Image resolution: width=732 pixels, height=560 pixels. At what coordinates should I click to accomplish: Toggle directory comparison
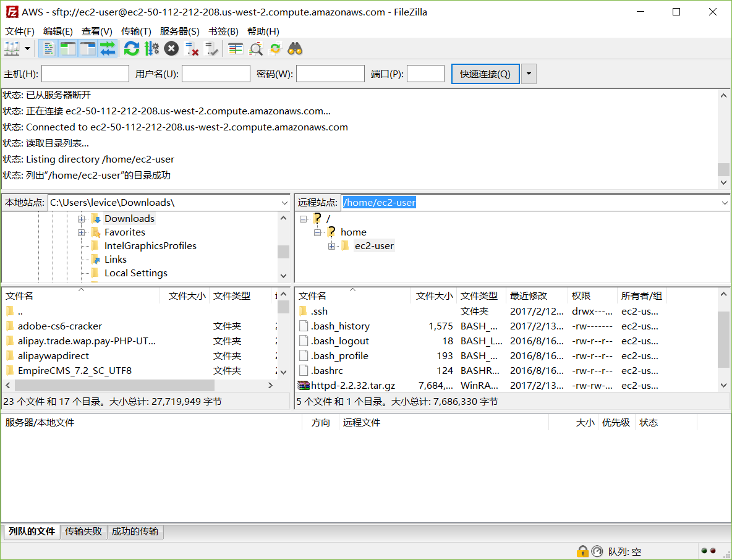point(256,49)
